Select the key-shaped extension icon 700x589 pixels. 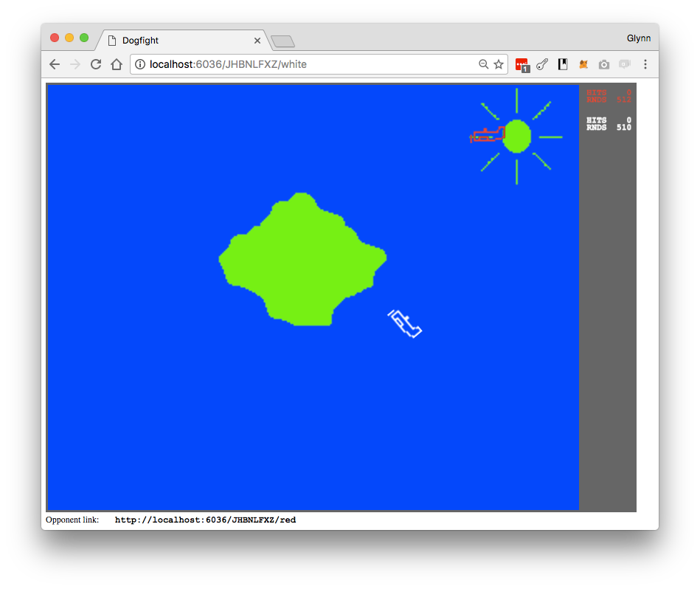pyautogui.click(x=542, y=64)
